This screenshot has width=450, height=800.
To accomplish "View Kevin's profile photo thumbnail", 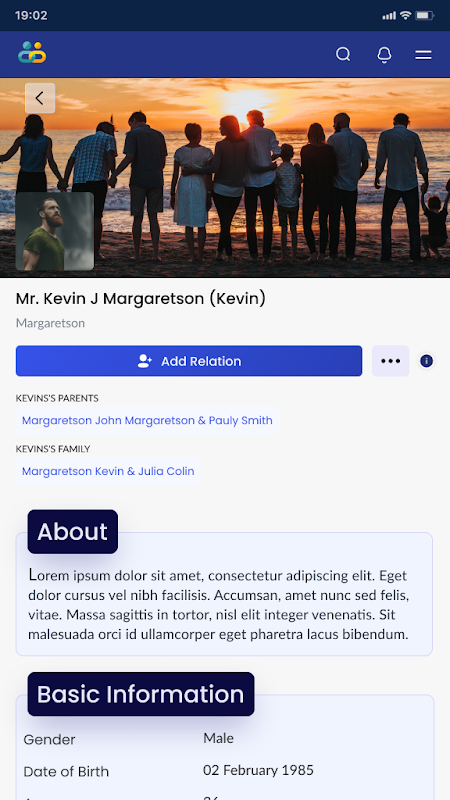I will 55,231.
